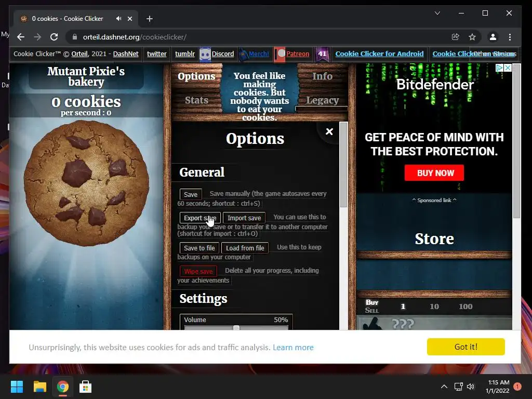Viewport: 532px width, 399px height.
Task: Click the Save button
Action: [x=191, y=194]
